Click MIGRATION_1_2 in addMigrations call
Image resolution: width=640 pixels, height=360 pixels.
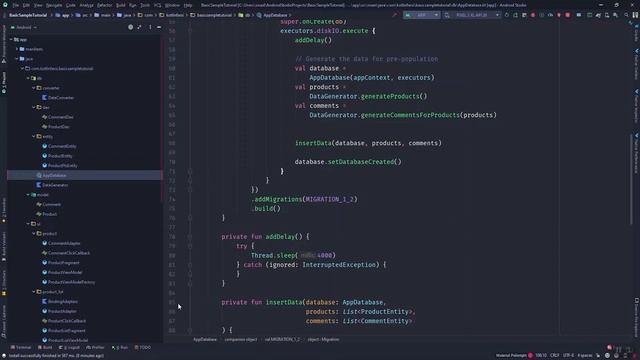coord(330,199)
